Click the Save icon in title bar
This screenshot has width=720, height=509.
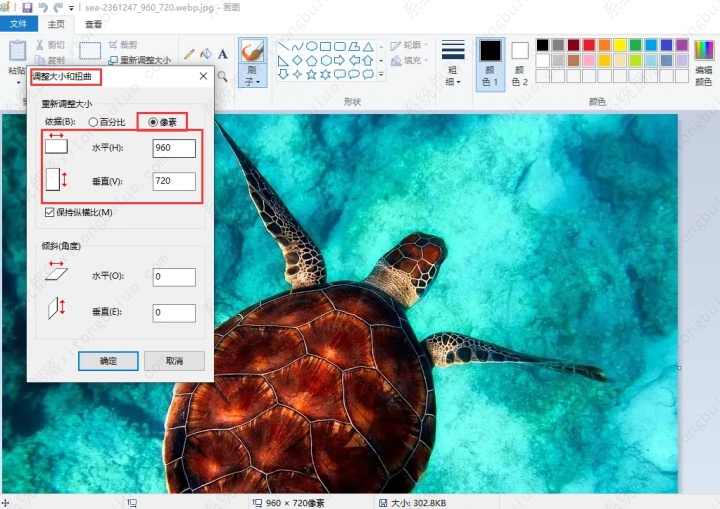tap(27, 7)
